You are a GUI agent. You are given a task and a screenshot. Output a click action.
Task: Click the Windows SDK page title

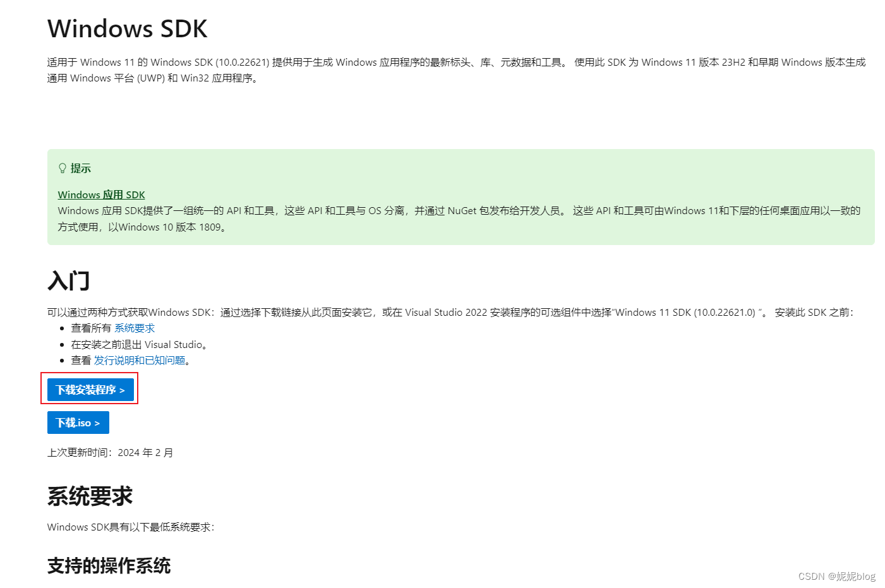[x=128, y=29]
